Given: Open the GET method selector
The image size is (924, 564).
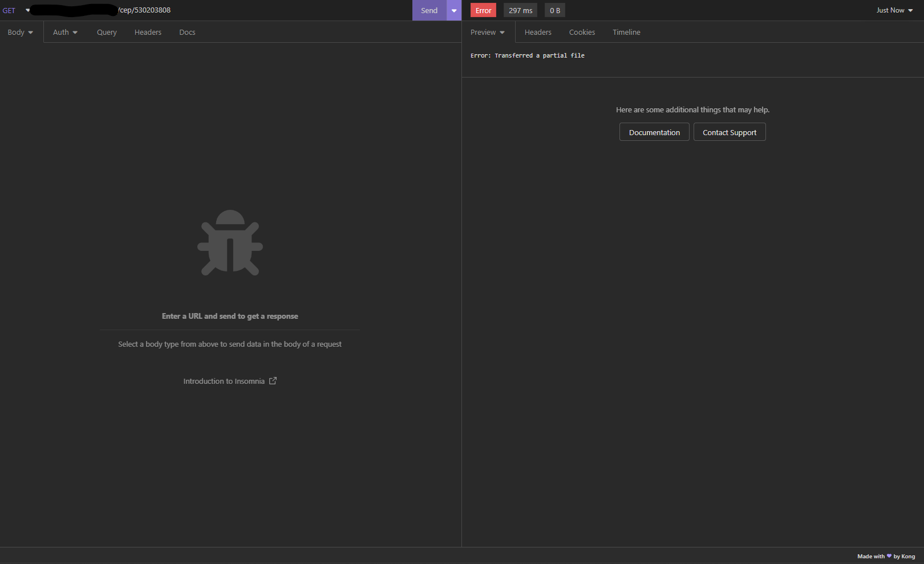Looking at the screenshot, I should click(14, 10).
